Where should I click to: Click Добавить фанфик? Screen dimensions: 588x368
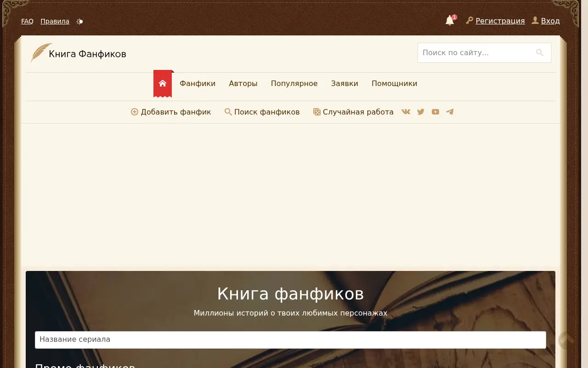[x=171, y=112]
